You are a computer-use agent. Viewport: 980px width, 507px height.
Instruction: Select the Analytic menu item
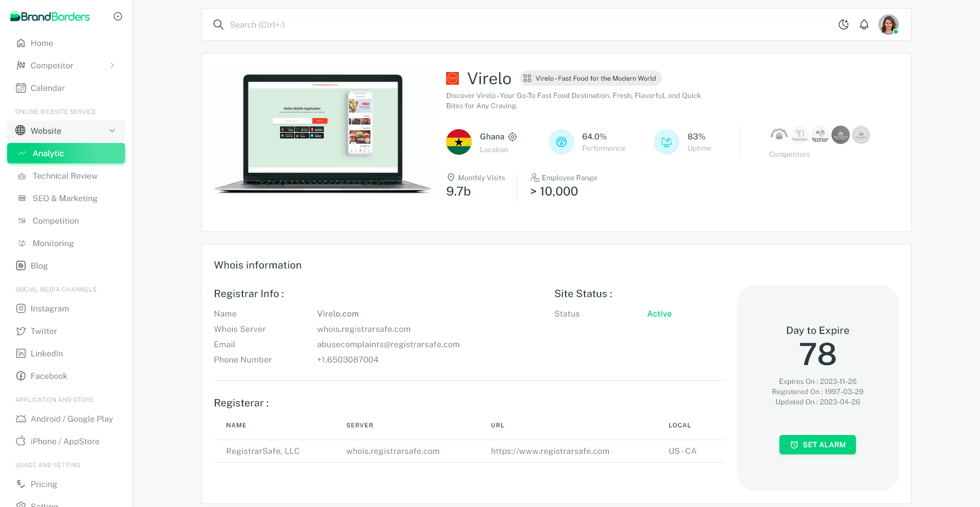(66, 153)
